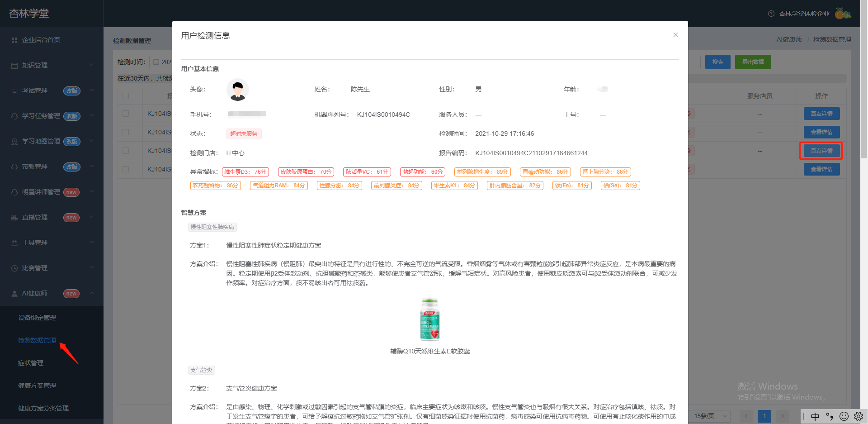Click the enterprise avatar fruit icon
868x424 pixels.
click(843, 14)
